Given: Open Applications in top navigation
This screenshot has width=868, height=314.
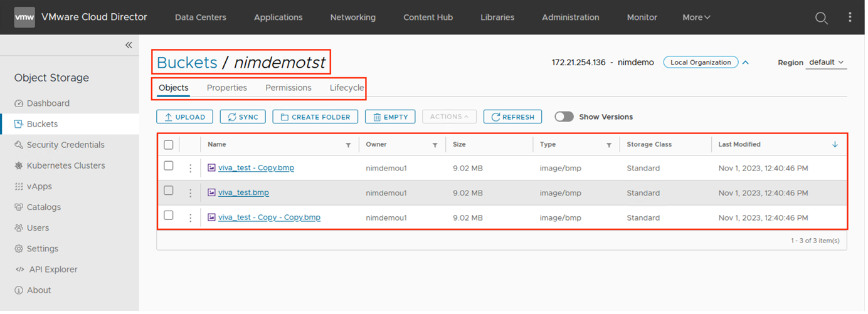Looking at the screenshot, I should point(278,18).
